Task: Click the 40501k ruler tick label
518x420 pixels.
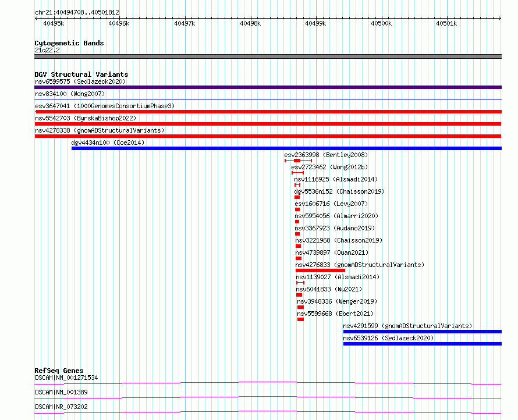Action: tap(446, 23)
